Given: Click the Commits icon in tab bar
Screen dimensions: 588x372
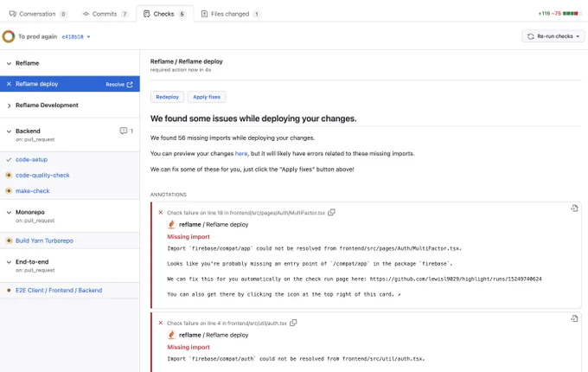Looking at the screenshot, I should coord(86,14).
